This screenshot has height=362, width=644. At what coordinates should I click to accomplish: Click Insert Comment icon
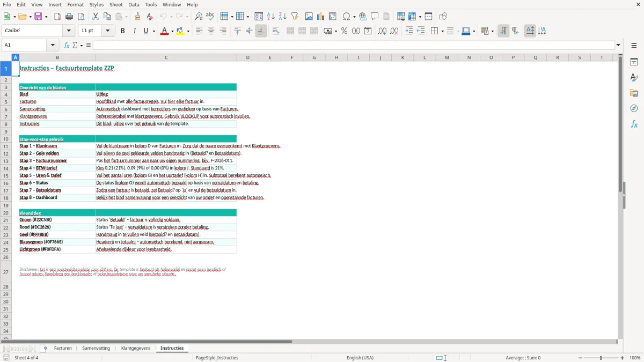(x=375, y=17)
